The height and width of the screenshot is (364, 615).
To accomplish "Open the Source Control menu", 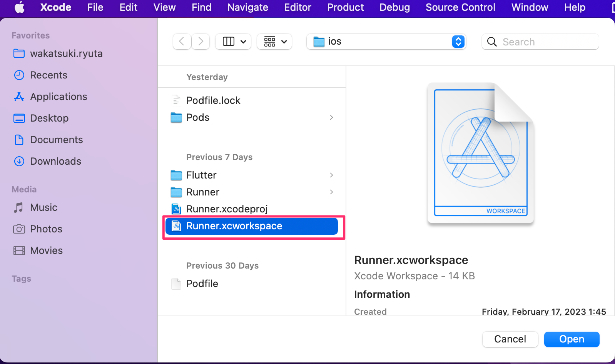I will (460, 7).
